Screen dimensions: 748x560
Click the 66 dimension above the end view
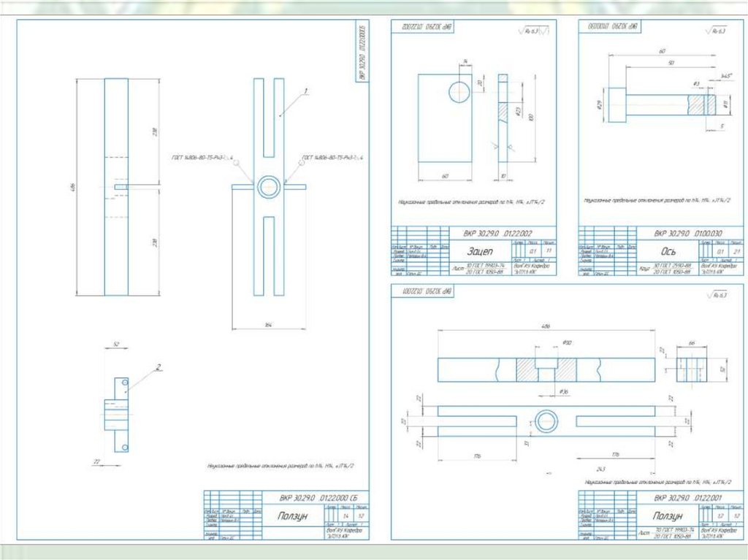692,343
